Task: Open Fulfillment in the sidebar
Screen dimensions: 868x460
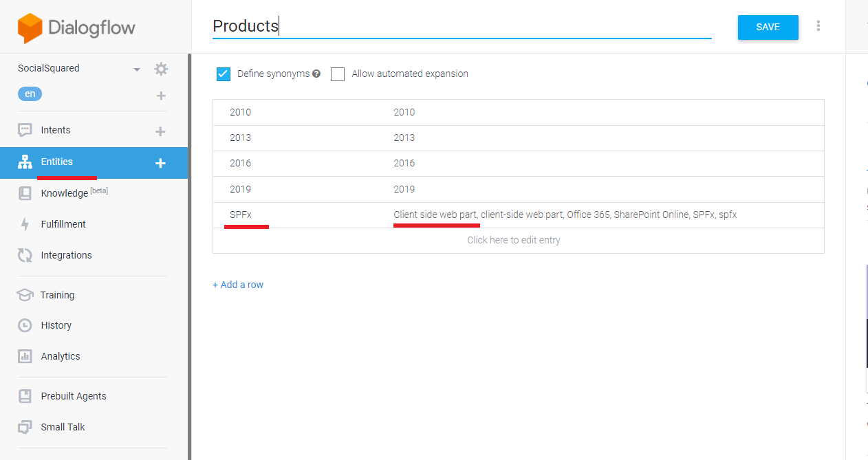Action: coord(63,224)
